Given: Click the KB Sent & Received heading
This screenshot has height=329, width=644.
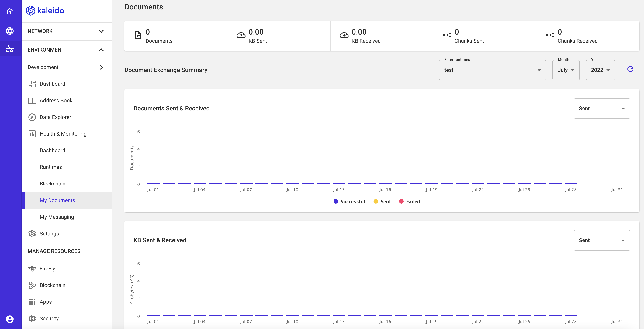Looking at the screenshot, I should coord(160,240).
